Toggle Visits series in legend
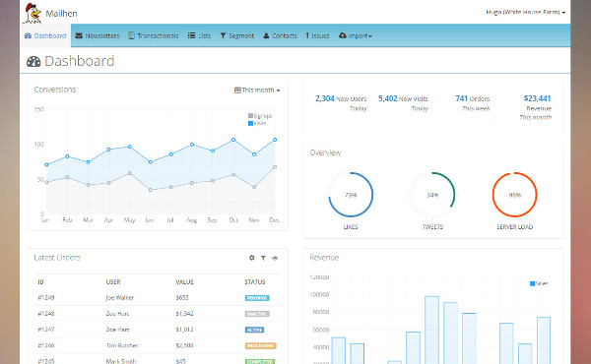The width and height of the screenshot is (591, 364). (257, 123)
